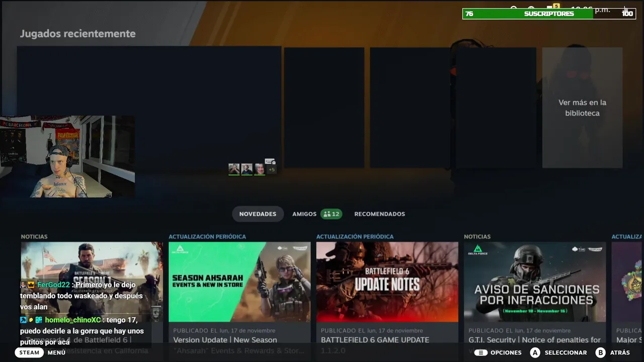The width and height of the screenshot is (644, 362).
Task: Click the green 12 friends online badge
Action: [331, 214]
